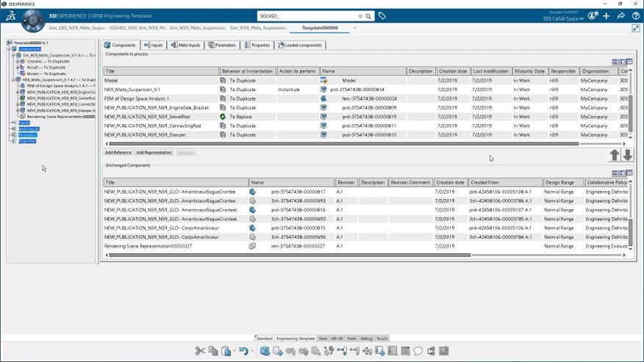The width and height of the screenshot is (644, 362).
Task: Move component up with the up arrow
Action: pyautogui.click(x=615, y=155)
